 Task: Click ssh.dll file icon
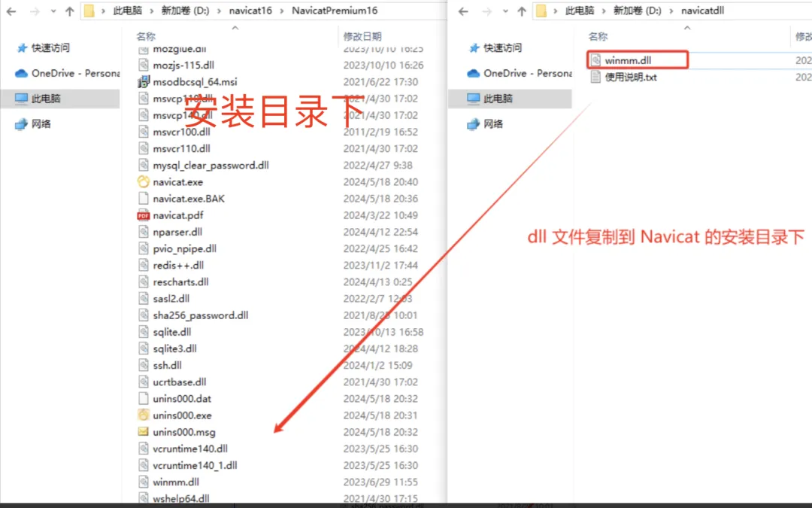[x=144, y=366]
